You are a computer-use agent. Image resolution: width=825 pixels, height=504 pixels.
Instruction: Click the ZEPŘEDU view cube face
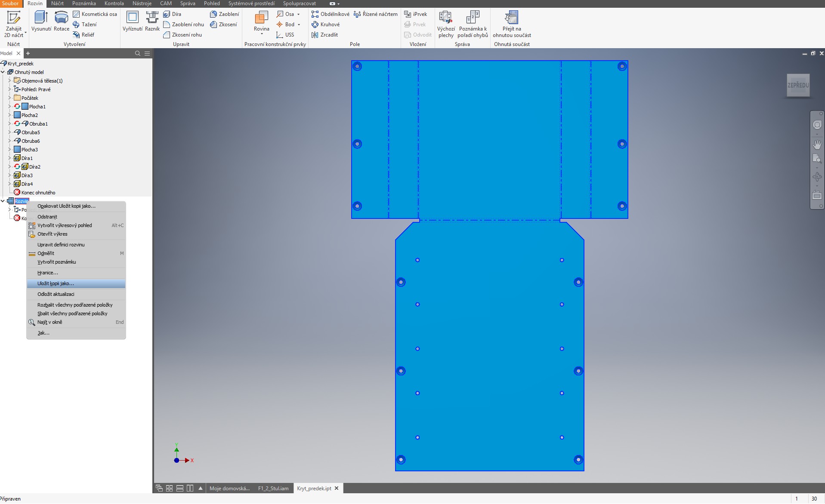point(798,86)
